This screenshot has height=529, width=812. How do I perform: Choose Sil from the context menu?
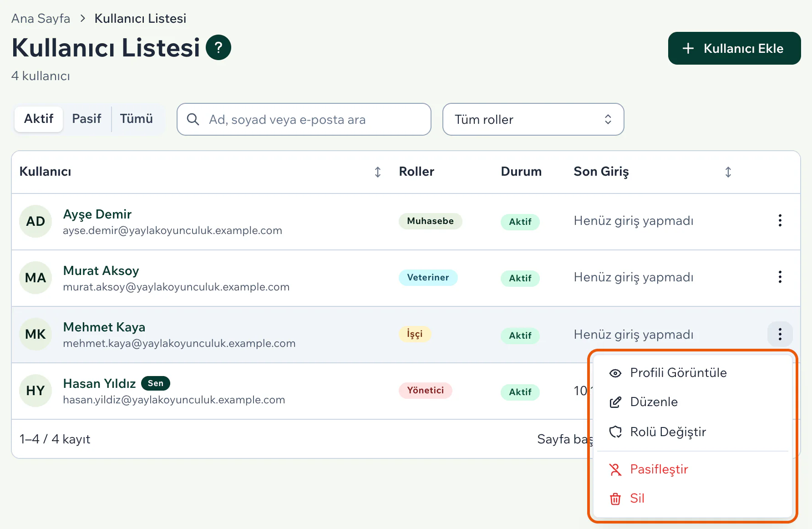coord(692,498)
